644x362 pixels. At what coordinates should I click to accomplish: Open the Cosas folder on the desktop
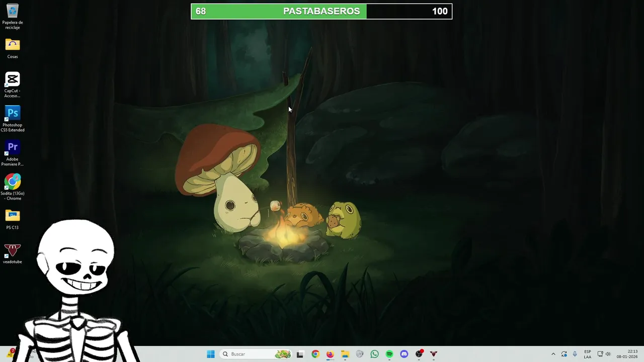pyautogui.click(x=13, y=49)
